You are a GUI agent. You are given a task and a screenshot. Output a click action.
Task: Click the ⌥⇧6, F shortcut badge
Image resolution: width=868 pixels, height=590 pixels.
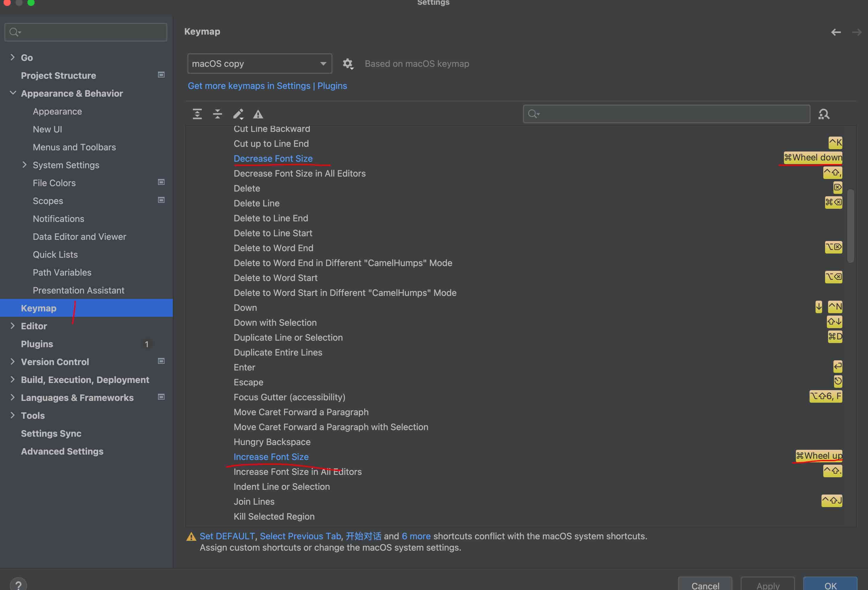coord(826,396)
